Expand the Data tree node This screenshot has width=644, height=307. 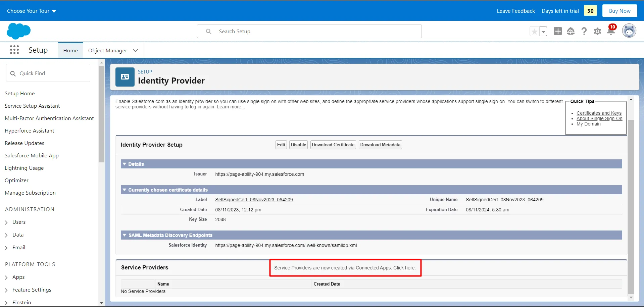(6, 235)
